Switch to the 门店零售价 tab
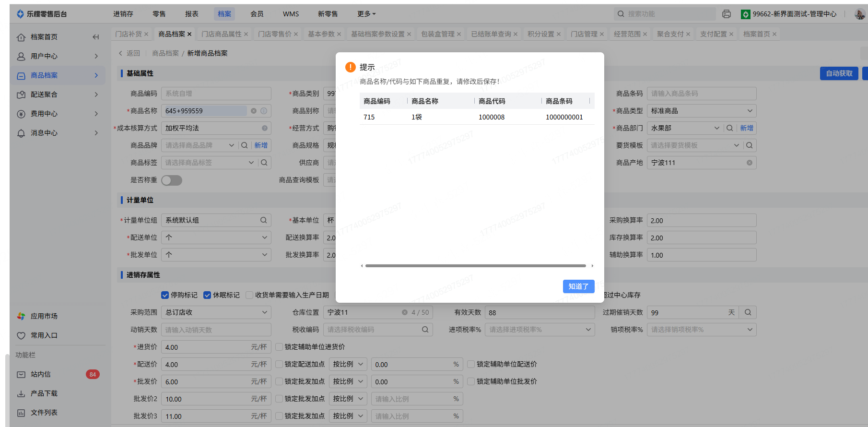The height and width of the screenshot is (427, 868). pyautogui.click(x=274, y=34)
